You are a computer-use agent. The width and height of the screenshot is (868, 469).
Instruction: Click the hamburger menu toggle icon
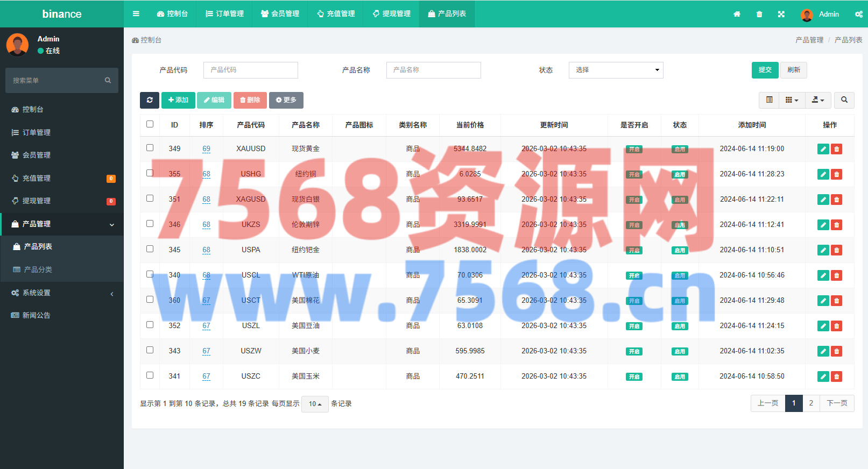pyautogui.click(x=136, y=14)
